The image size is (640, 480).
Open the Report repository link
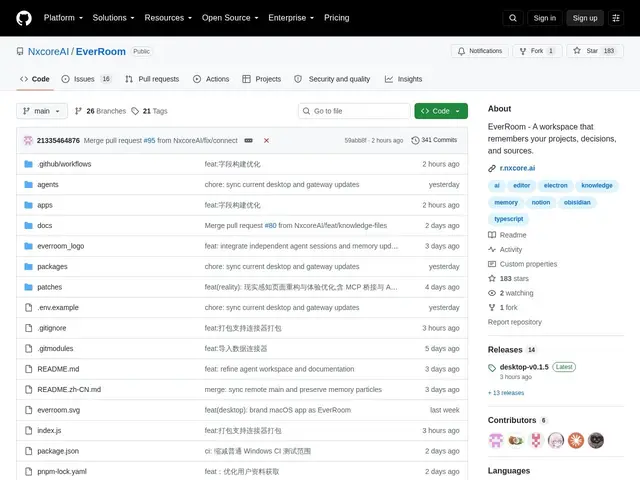(x=515, y=322)
